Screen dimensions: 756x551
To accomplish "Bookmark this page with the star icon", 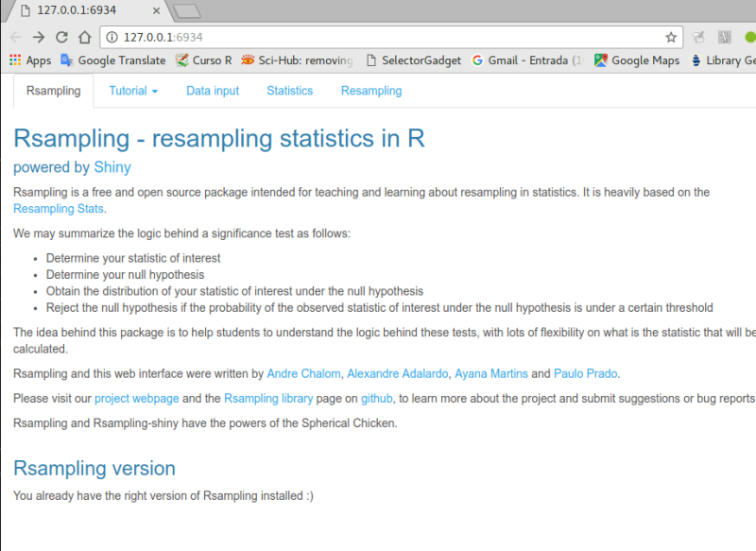I will (x=671, y=38).
